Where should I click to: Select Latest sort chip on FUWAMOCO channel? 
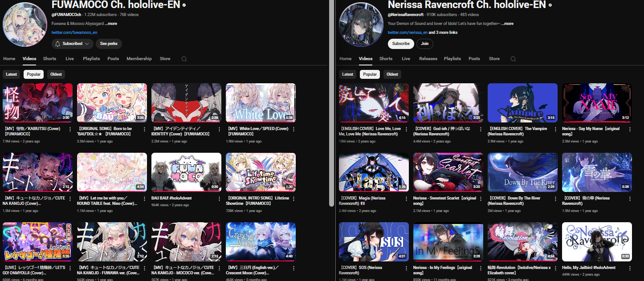(12, 74)
